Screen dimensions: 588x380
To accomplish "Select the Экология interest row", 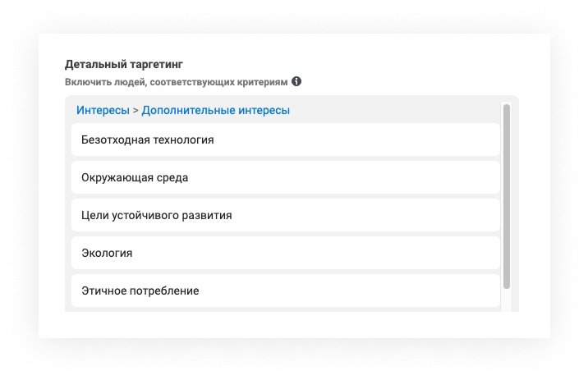I will (285, 253).
